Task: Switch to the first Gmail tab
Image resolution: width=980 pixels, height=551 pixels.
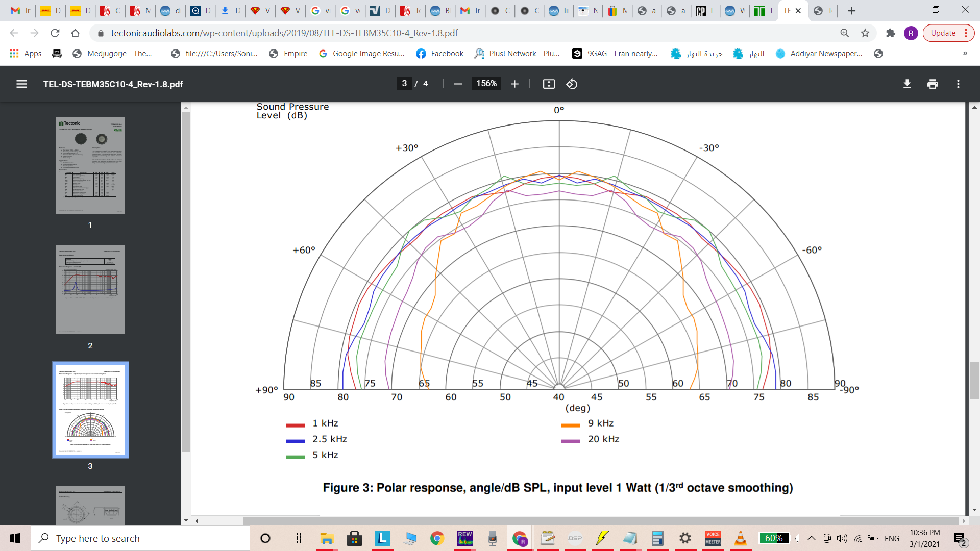Action: tap(20, 11)
